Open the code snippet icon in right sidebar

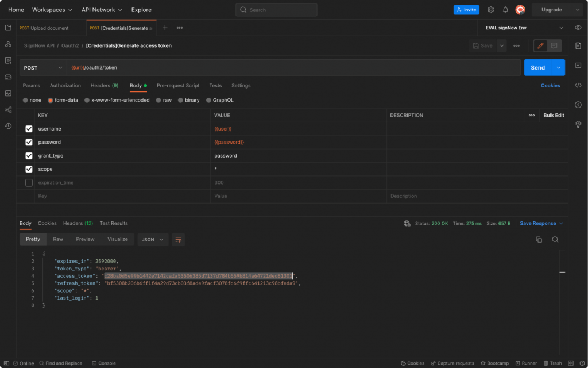click(578, 85)
